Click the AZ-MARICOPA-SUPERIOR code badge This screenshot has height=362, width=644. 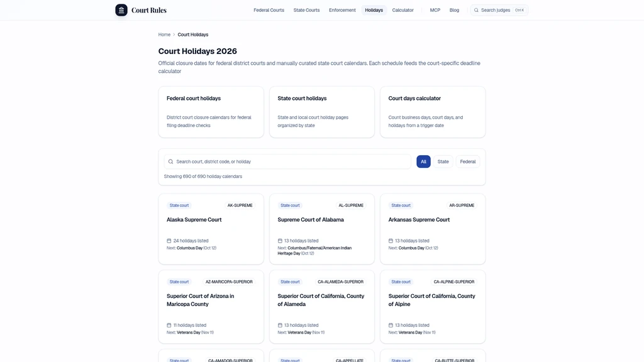(x=229, y=282)
